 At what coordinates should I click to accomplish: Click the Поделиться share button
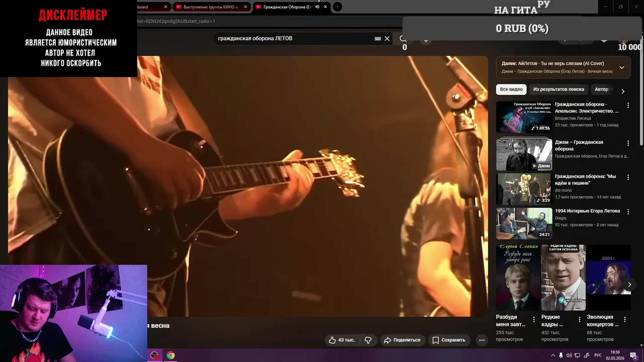402,340
